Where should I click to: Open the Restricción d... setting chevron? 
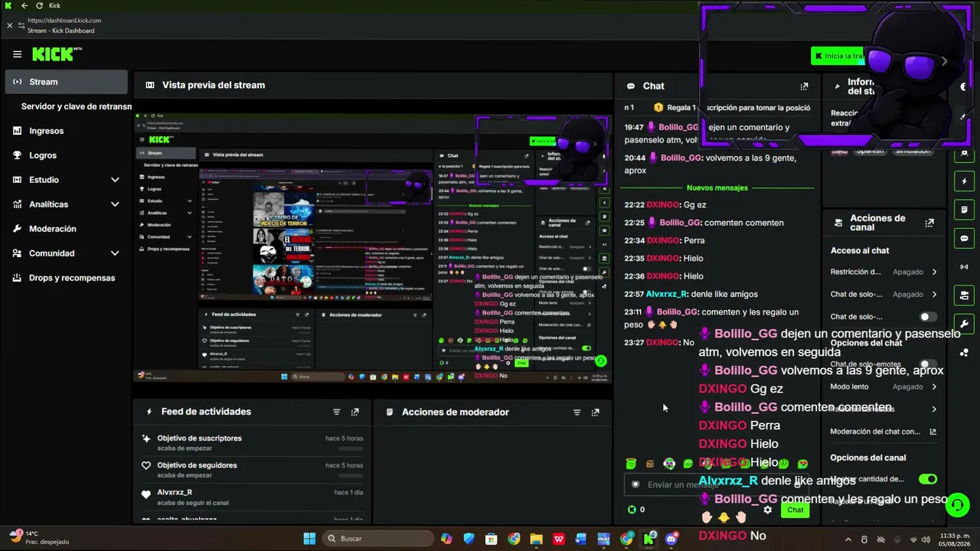pos(934,272)
